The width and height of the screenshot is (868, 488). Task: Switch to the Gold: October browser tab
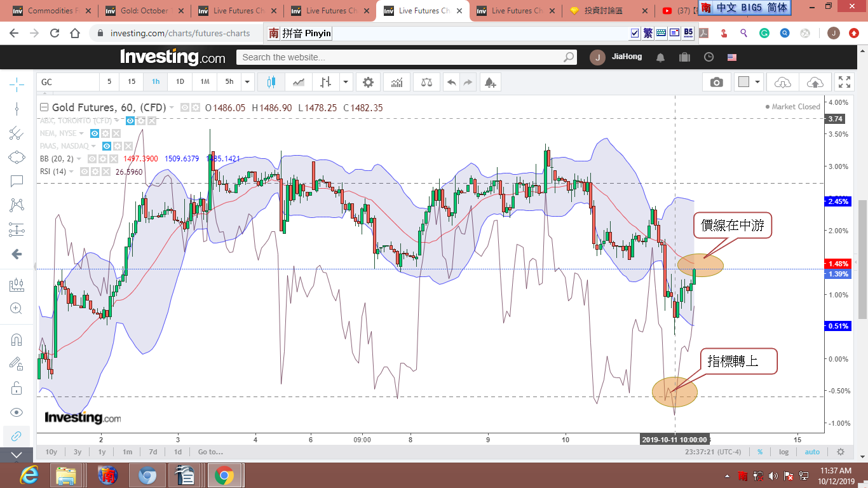click(x=144, y=11)
